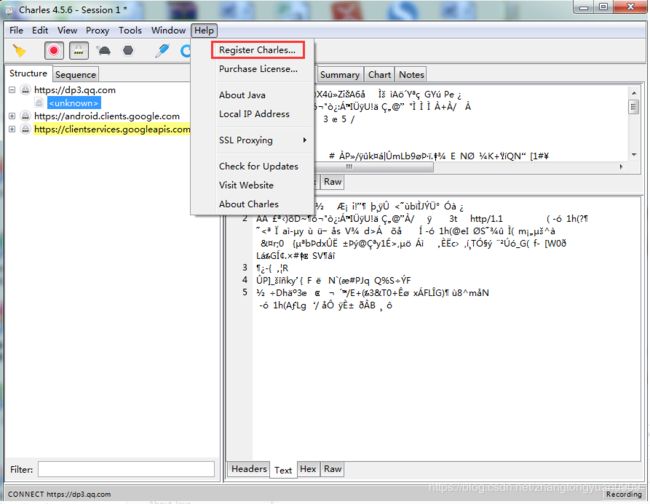Choose Register Charles... menu entry

(257, 50)
